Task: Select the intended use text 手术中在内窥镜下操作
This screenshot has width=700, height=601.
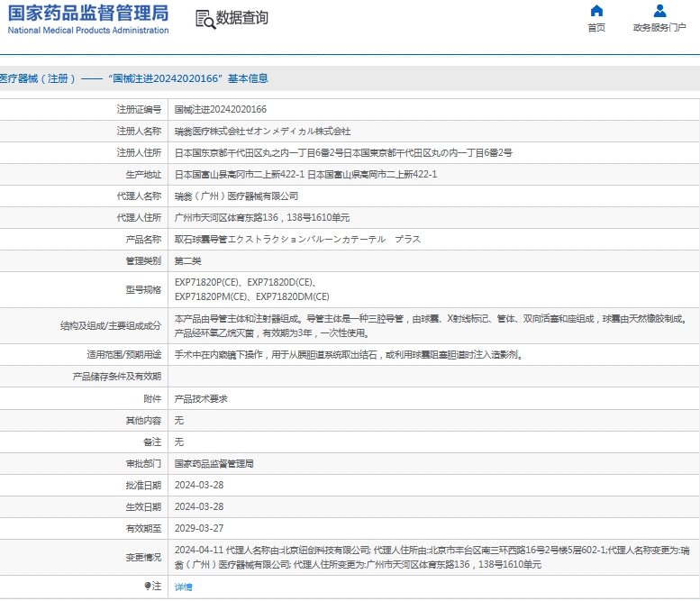Action: point(349,354)
